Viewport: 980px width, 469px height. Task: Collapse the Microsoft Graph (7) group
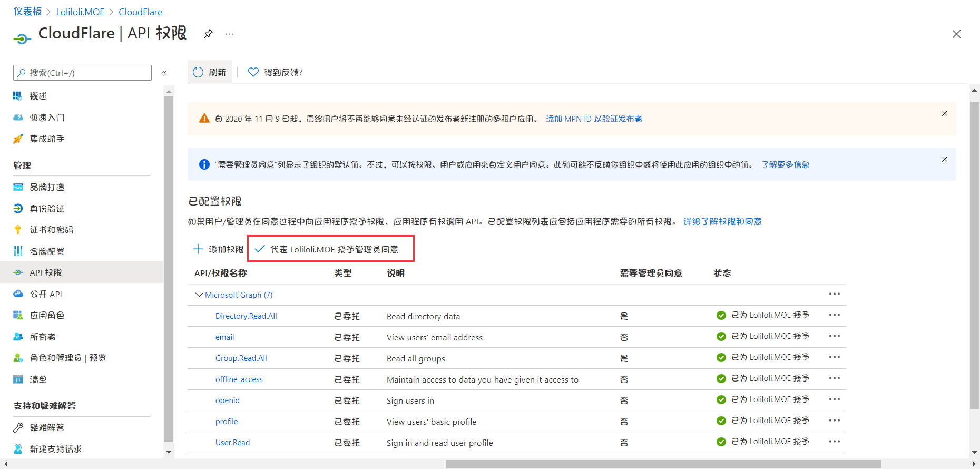(x=199, y=295)
